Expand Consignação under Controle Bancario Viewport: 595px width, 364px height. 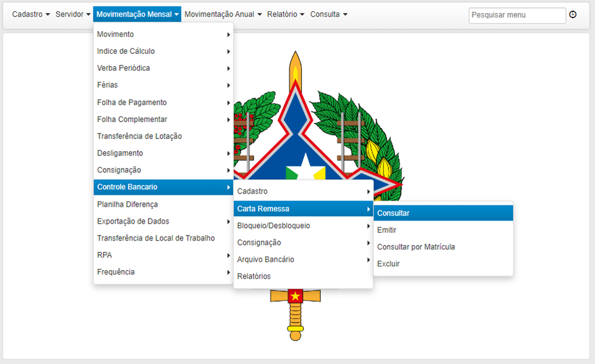[303, 242]
